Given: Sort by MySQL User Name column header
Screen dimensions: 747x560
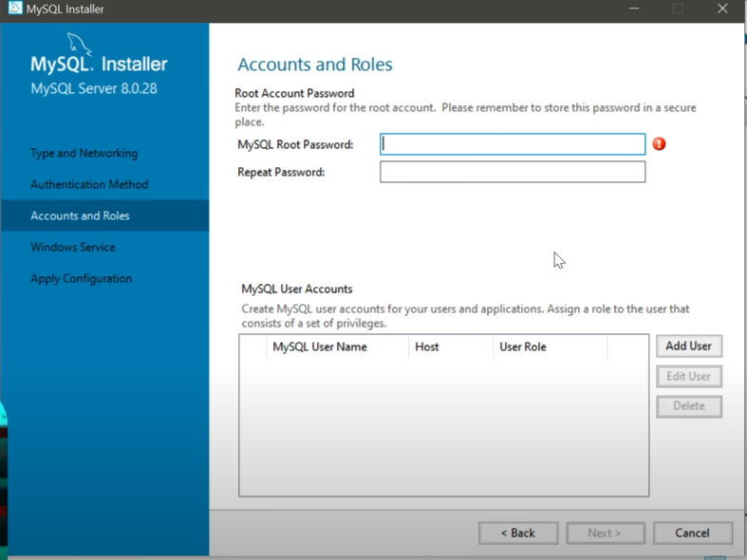Looking at the screenshot, I should [x=337, y=346].
